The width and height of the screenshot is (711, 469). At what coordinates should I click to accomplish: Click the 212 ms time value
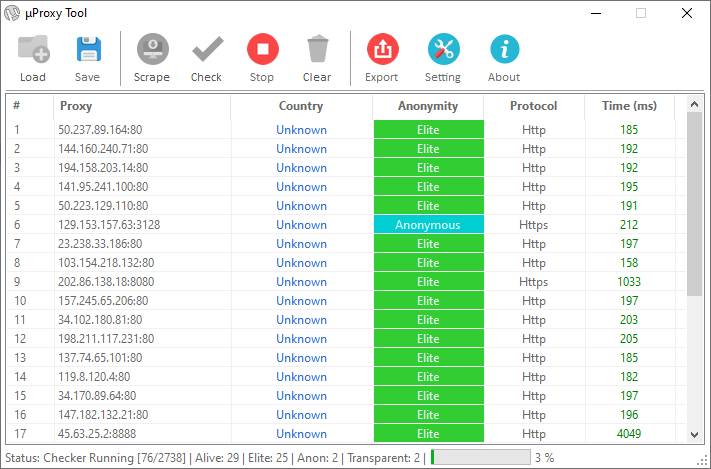click(x=629, y=225)
